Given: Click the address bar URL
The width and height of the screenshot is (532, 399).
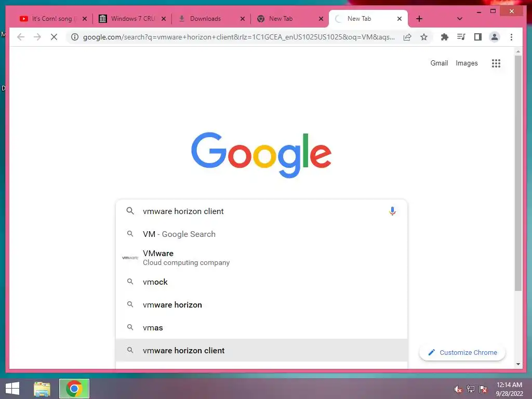Looking at the screenshot, I should (238, 37).
